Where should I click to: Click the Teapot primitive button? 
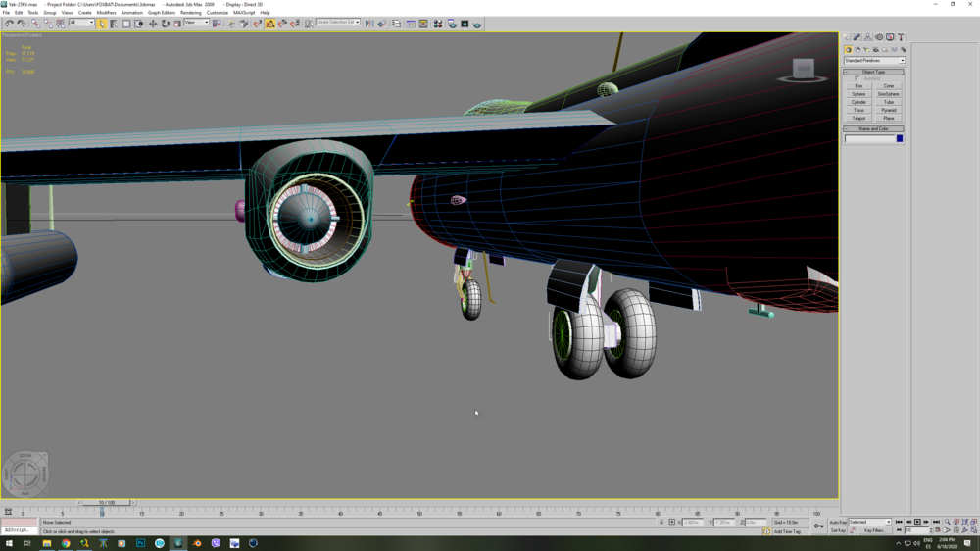point(858,119)
